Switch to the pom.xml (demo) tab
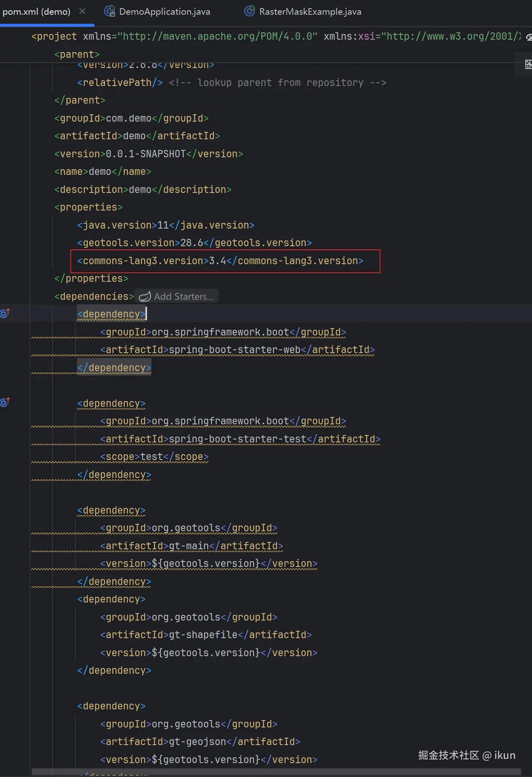532x777 pixels. coord(36,12)
